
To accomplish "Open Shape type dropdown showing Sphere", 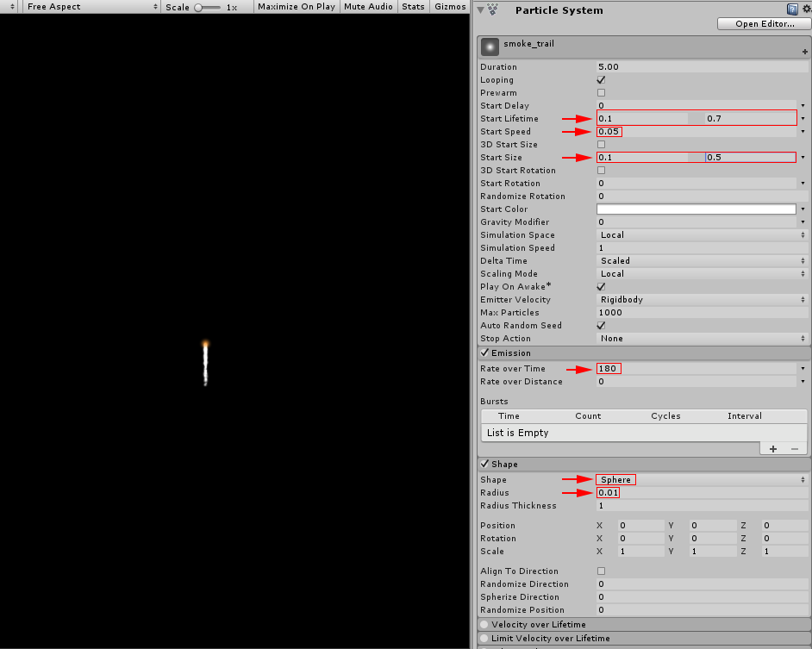I will [x=702, y=479].
